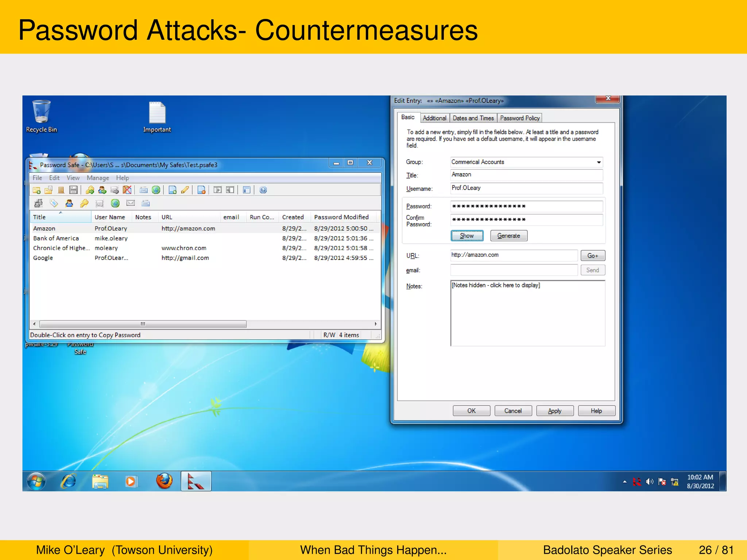747x560 pixels.
Task: Click the Title input field containing Amazon
Action: [526, 175]
